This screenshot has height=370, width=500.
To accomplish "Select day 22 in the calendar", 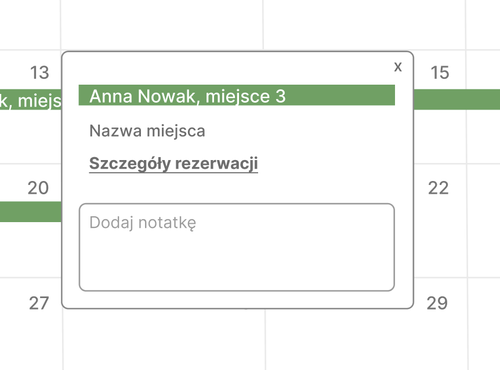I will pyautogui.click(x=438, y=188).
